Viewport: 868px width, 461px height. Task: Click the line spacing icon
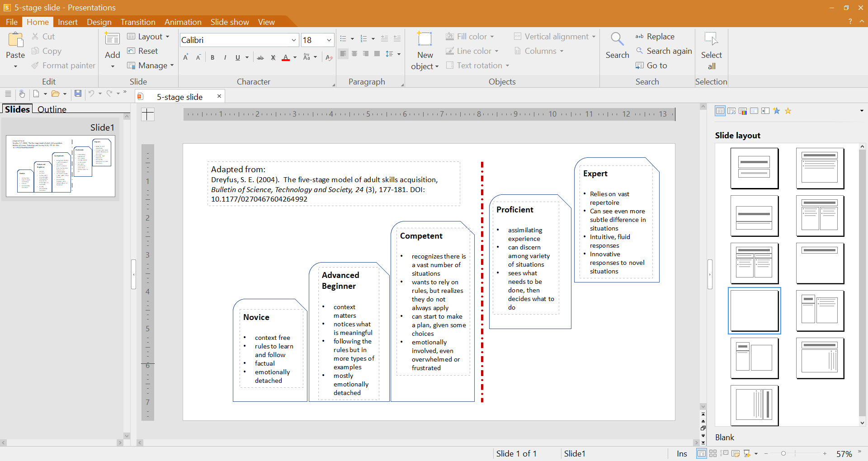389,54
